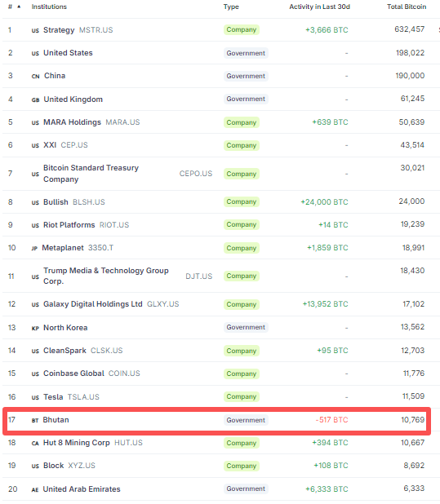The width and height of the screenshot is (440, 504).
Task: Select the +1,859 BTC activity value
Action: point(327,248)
